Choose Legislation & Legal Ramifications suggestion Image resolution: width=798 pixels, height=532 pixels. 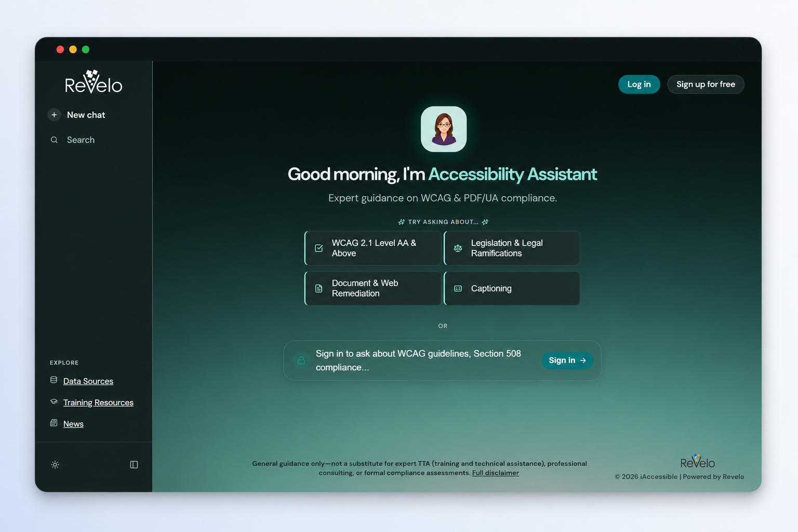[x=512, y=248]
